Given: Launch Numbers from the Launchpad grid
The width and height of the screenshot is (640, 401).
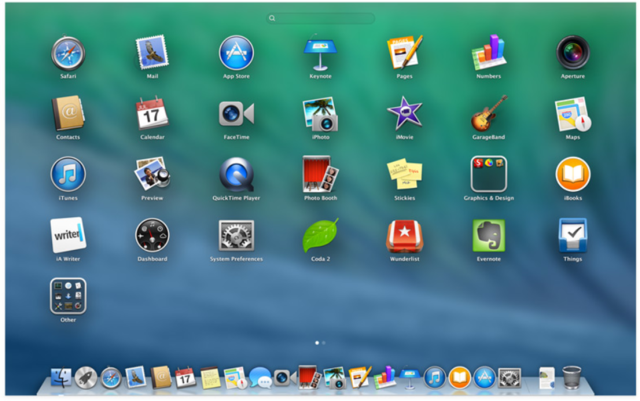Looking at the screenshot, I should (x=489, y=52).
